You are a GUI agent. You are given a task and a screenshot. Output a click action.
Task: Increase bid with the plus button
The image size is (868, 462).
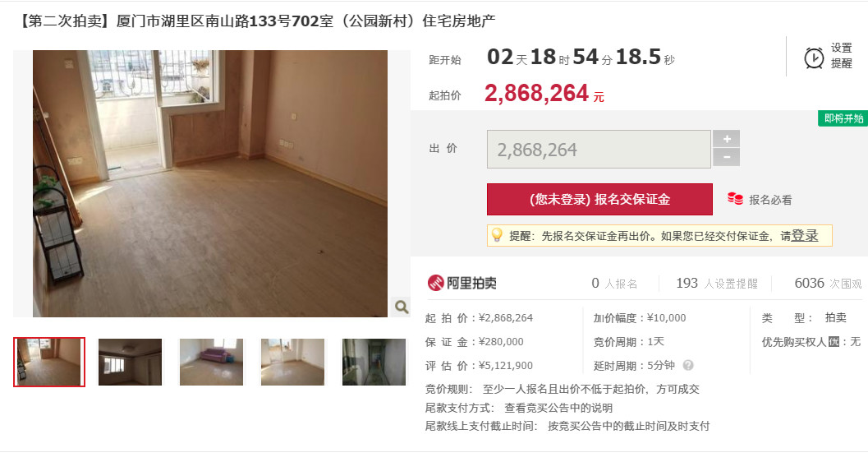pos(726,139)
